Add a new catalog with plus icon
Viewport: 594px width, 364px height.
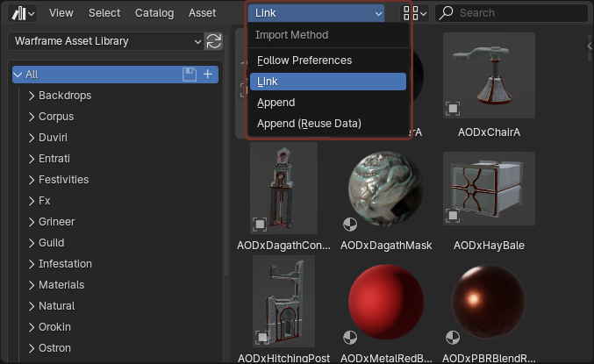[208, 75]
